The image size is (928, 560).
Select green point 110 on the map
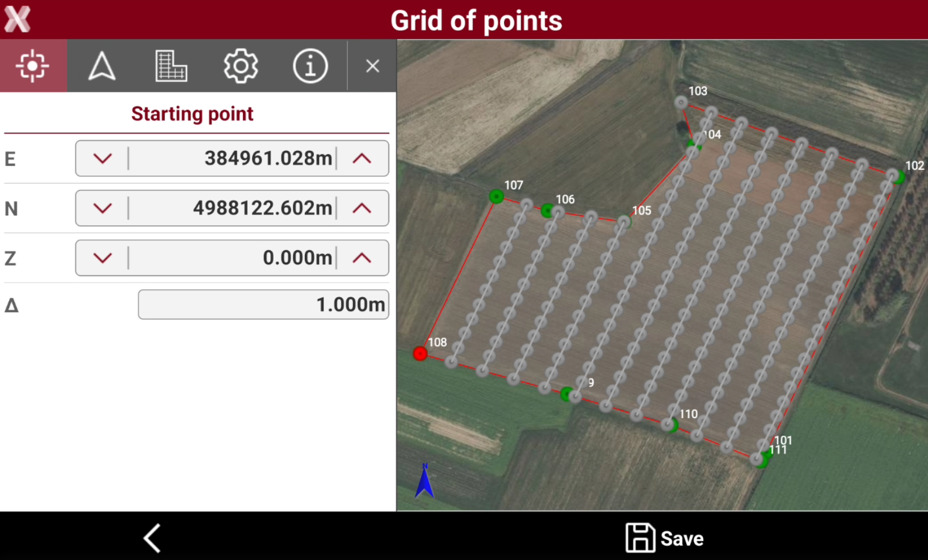[x=671, y=424]
